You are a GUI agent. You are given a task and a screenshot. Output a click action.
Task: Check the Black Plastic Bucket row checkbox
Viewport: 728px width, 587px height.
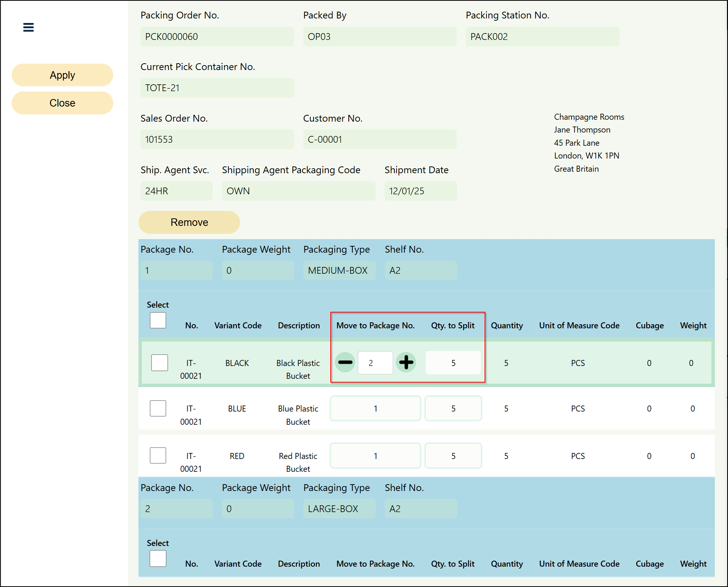tap(160, 363)
